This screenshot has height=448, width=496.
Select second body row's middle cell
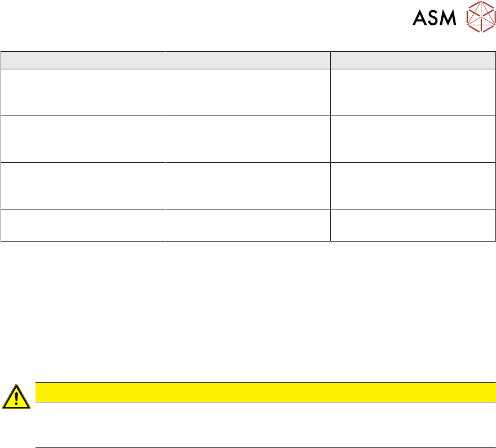(247, 139)
